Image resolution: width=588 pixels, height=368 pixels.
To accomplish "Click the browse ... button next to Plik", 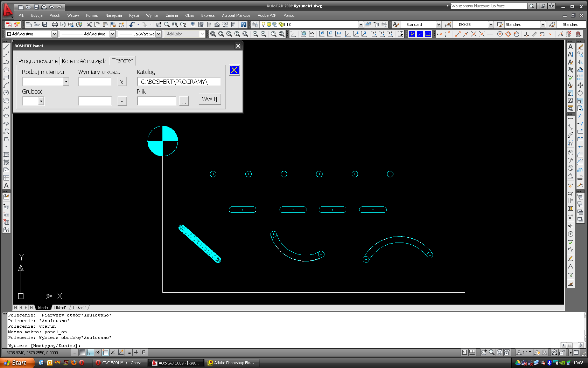I will click(184, 102).
